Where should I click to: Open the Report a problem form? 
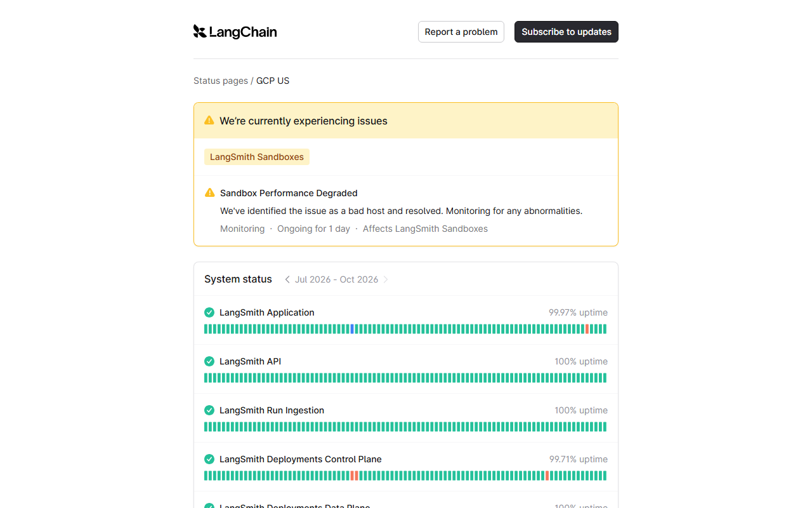[461, 32]
